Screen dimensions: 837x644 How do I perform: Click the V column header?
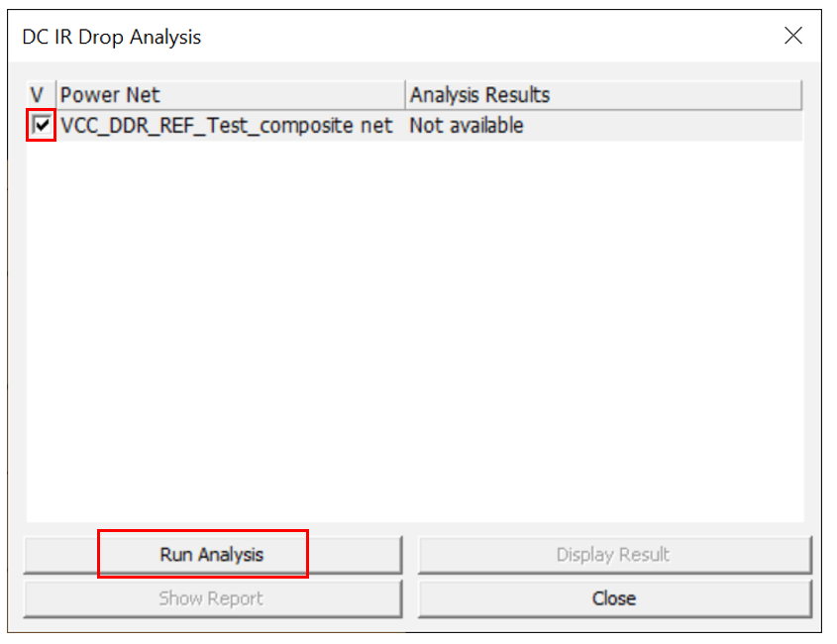point(39,95)
